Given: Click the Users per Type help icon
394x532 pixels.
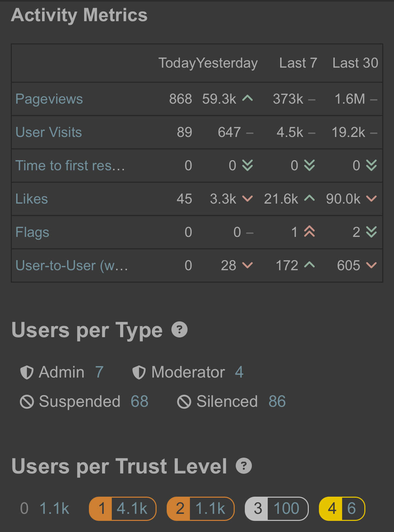Looking at the screenshot, I should [179, 330].
